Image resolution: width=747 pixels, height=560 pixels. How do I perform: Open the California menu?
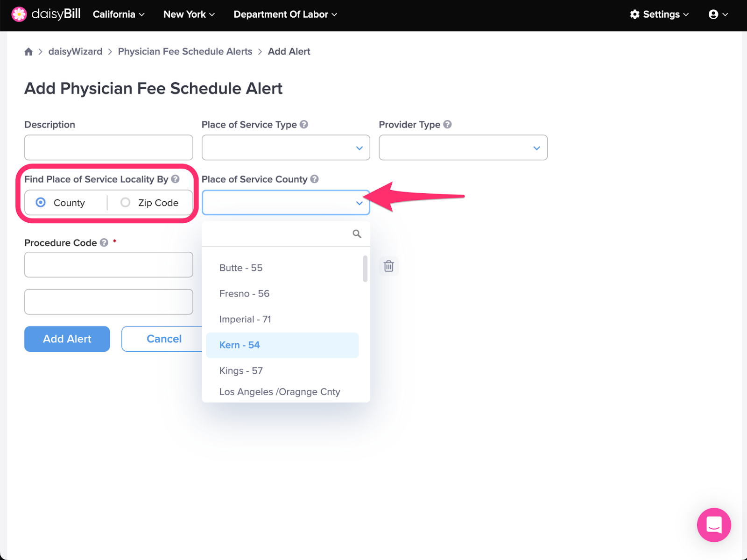119,14
